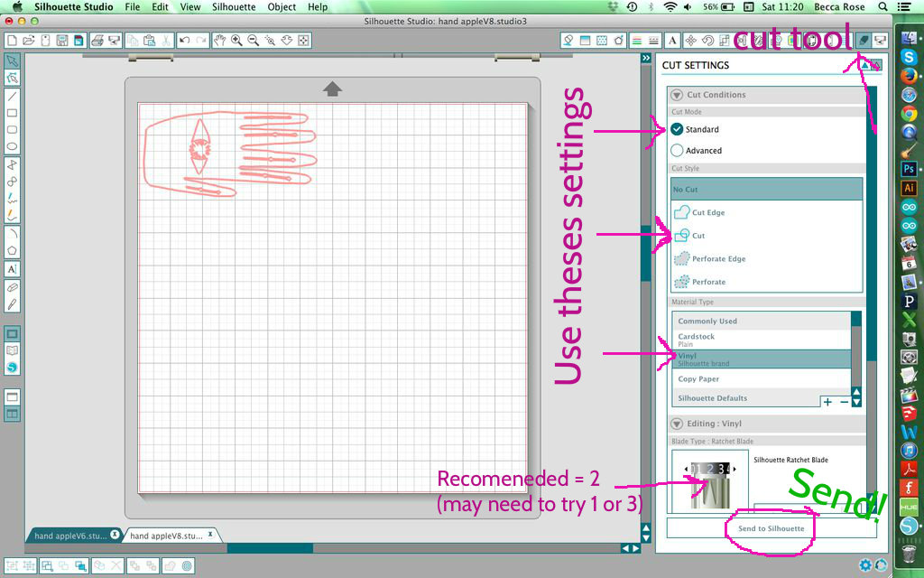Select the pan hand tool in the toolbar
The image size is (924, 578).
220,40
